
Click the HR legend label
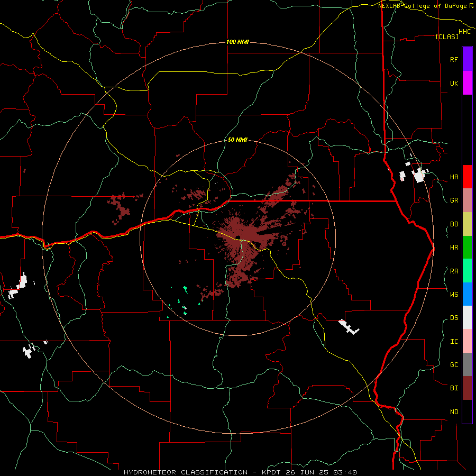454,248
